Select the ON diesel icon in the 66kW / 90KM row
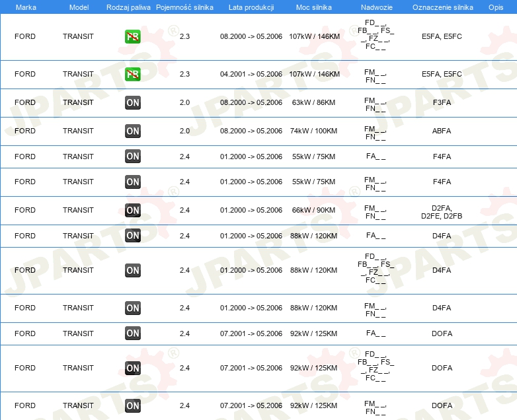This screenshot has width=517, height=420. point(132,210)
